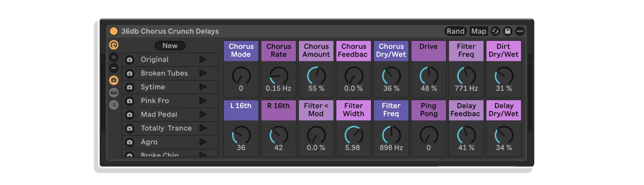Toggle the Macro Variations camera view
644x185 pixels.
(114, 80)
